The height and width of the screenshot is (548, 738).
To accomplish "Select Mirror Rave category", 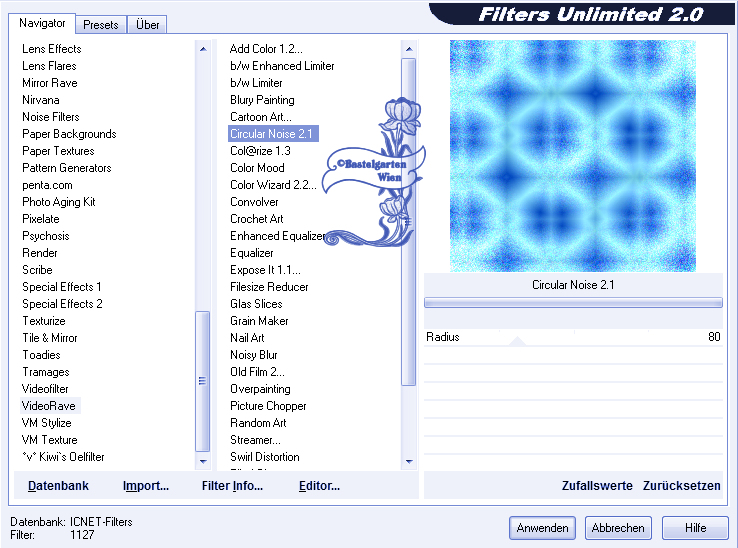I will (x=49, y=83).
